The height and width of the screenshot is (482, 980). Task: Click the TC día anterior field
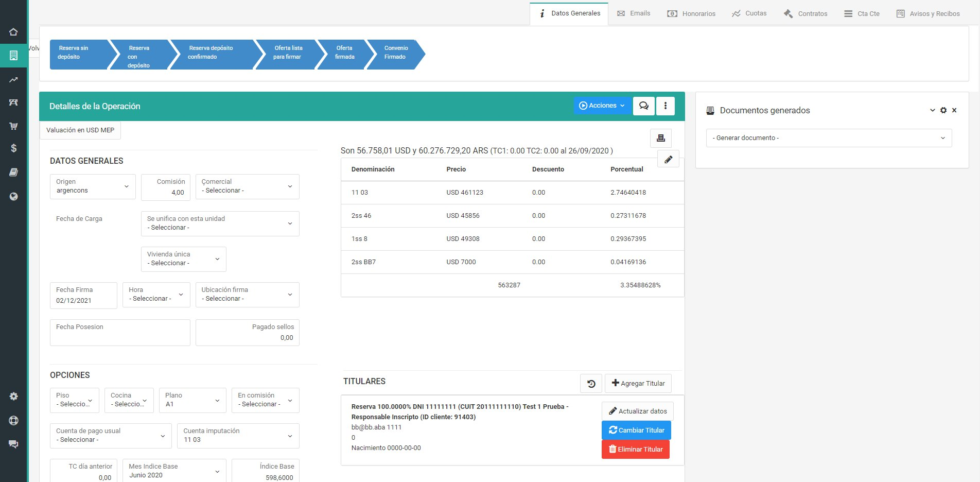(x=83, y=471)
